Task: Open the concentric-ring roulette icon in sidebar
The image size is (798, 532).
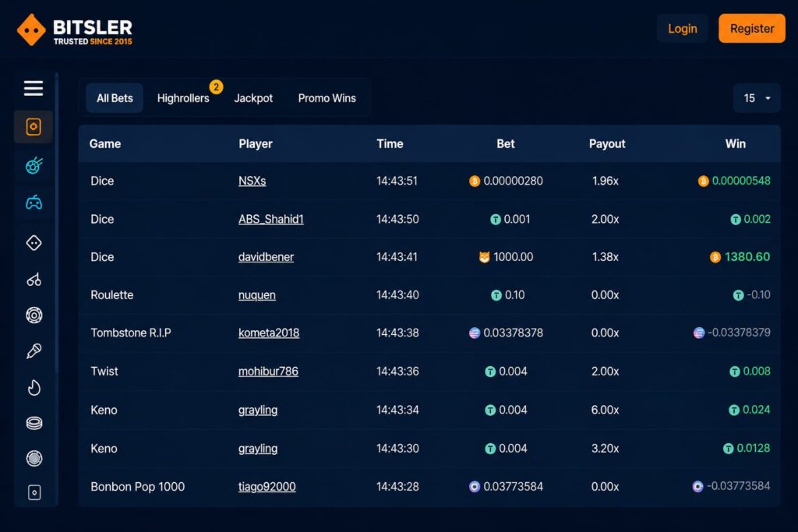Action: point(34,315)
